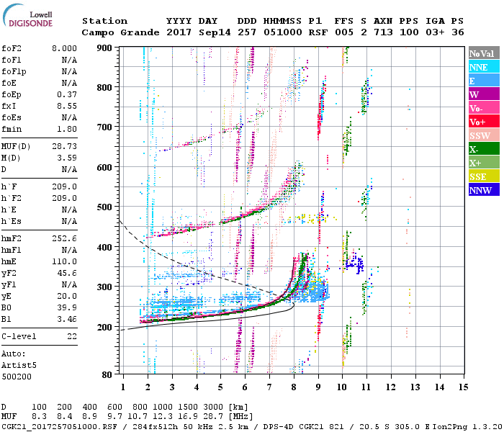Select the NoVal legend swatch

pos(484,53)
